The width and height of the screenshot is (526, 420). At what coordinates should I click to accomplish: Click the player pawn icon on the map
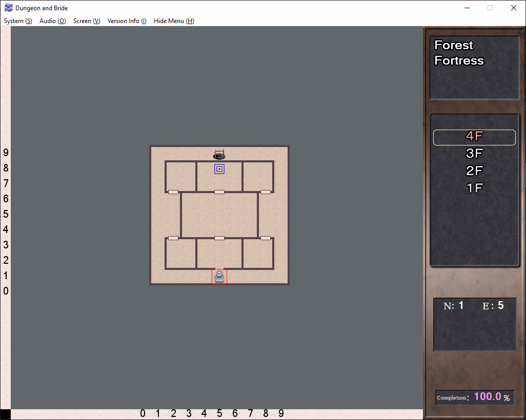[219, 276]
